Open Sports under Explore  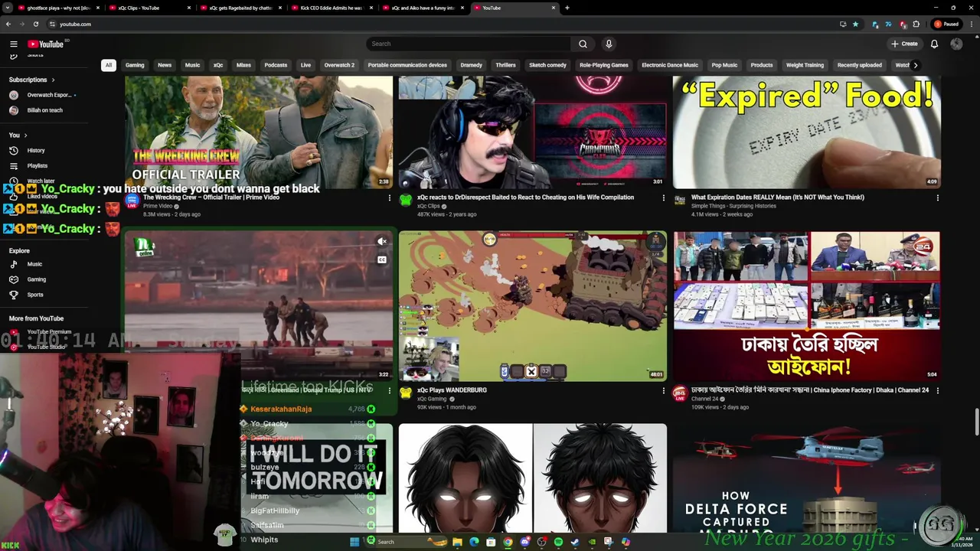tap(35, 295)
